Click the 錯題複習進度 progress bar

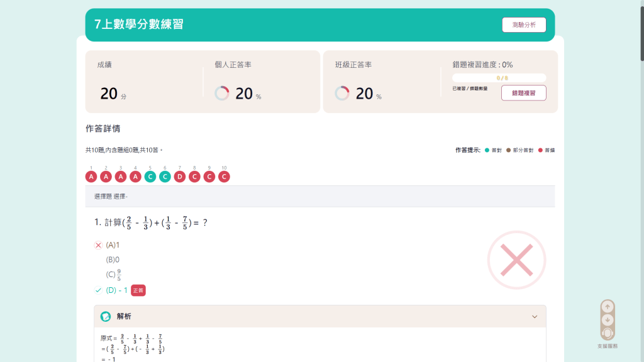tap(499, 78)
